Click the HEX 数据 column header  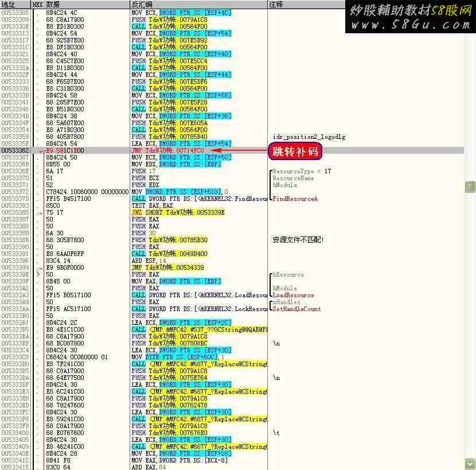point(80,5)
